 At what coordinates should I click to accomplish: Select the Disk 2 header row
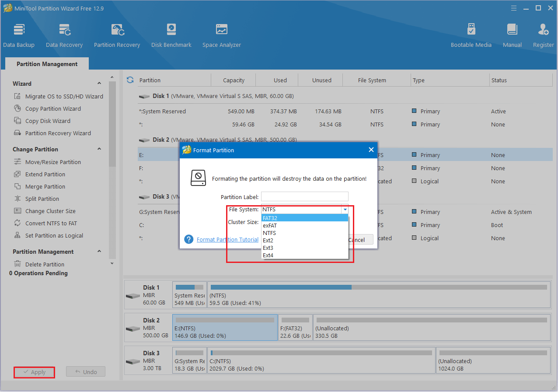pyautogui.click(x=345, y=140)
